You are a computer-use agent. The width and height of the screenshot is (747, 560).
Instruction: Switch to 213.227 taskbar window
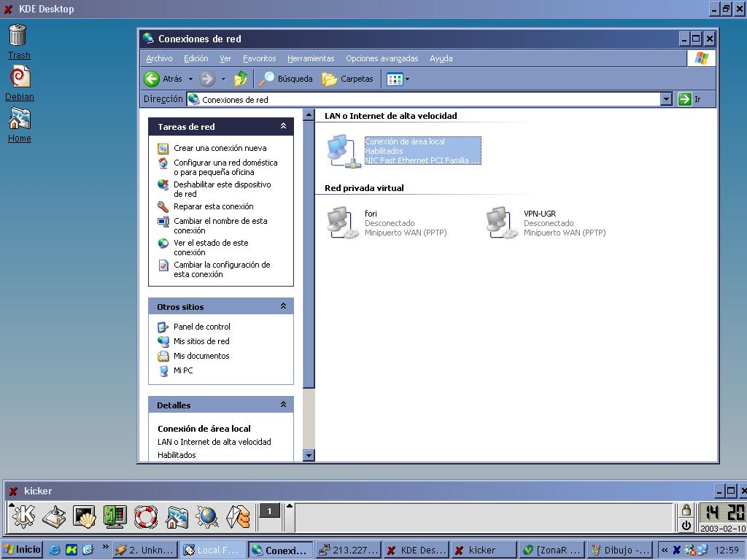click(348, 550)
